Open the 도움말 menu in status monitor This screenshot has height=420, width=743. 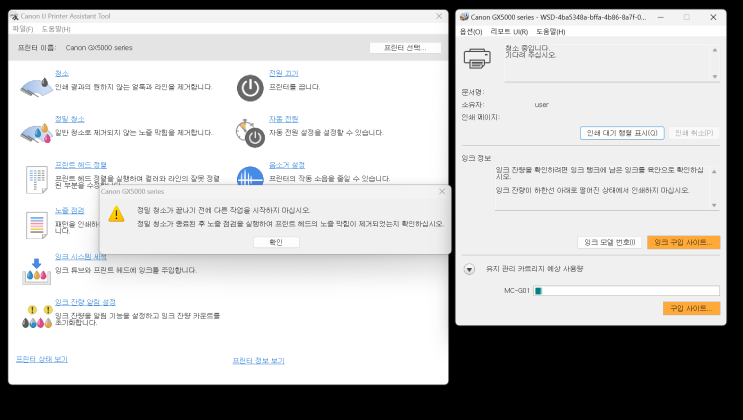(551, 32)
